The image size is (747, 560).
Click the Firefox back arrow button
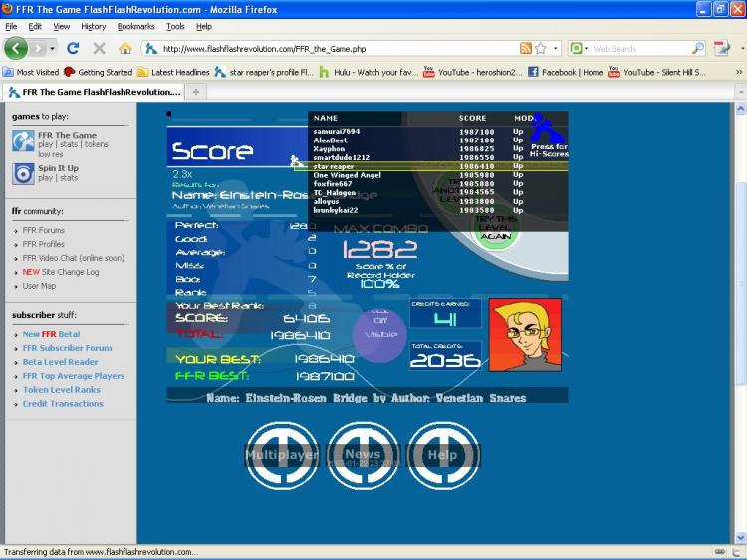pos(16,48)
